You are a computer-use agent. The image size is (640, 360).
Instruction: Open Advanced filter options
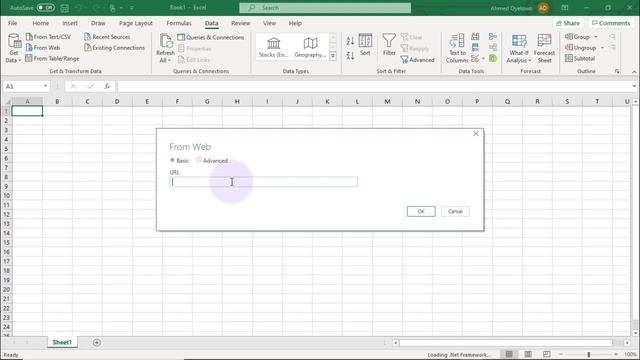418,60
